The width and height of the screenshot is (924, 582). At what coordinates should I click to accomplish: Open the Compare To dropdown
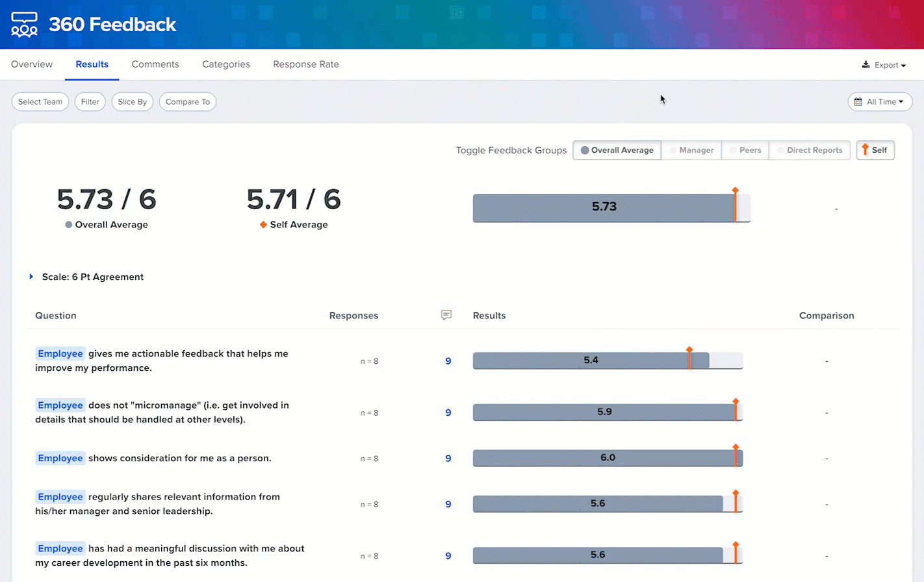point(187,102)
